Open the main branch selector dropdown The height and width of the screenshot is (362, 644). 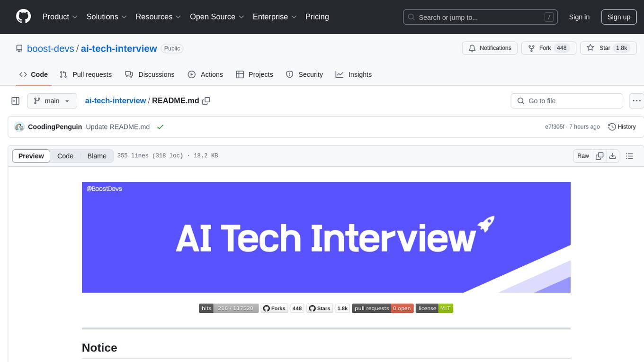click(52, 101)
